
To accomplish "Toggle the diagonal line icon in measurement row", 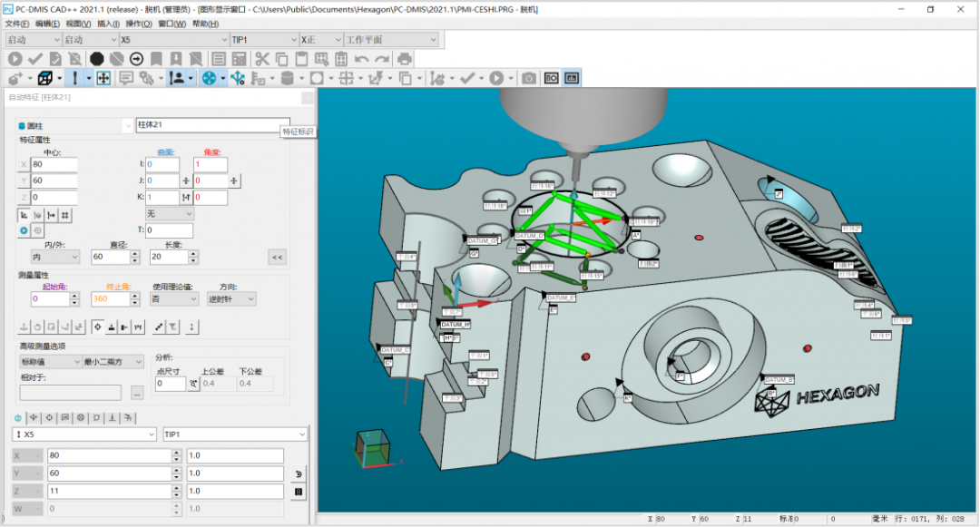I will click(x=159, y=327).
